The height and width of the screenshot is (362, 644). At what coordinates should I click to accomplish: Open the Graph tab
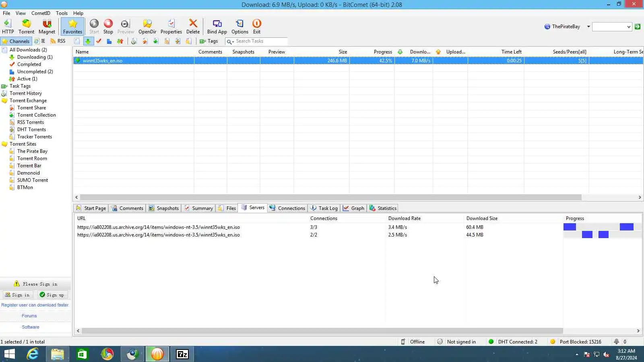[353, 208]
